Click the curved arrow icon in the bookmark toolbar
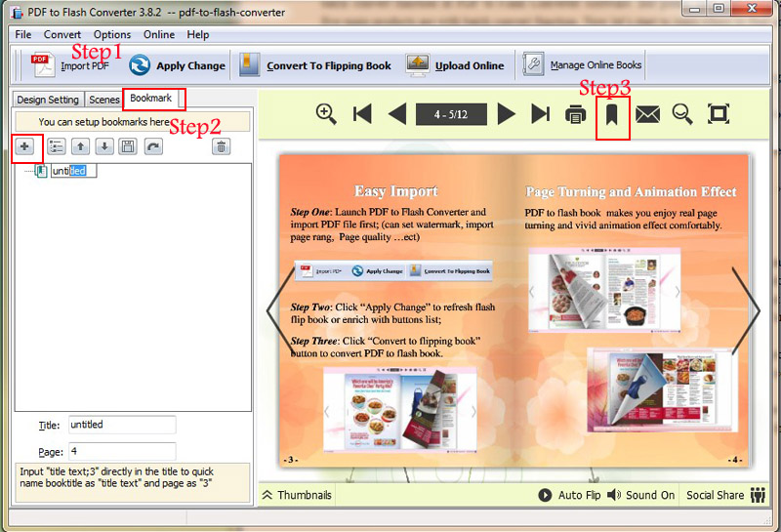781x532 pixels. (153, 146)
